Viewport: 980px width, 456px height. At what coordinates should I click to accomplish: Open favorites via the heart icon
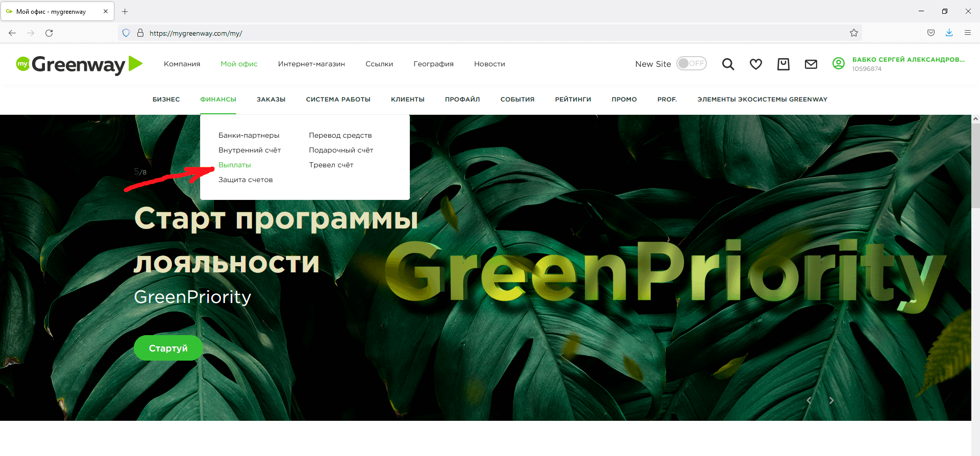pyautogui.click(x=755, y=64)
